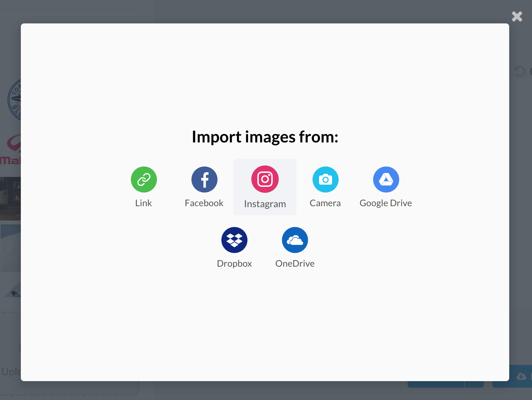Click the Instagram label under its icon
The height and width of the screenshot is (400, 532).
pyautogui.click(x=265, y=204)
